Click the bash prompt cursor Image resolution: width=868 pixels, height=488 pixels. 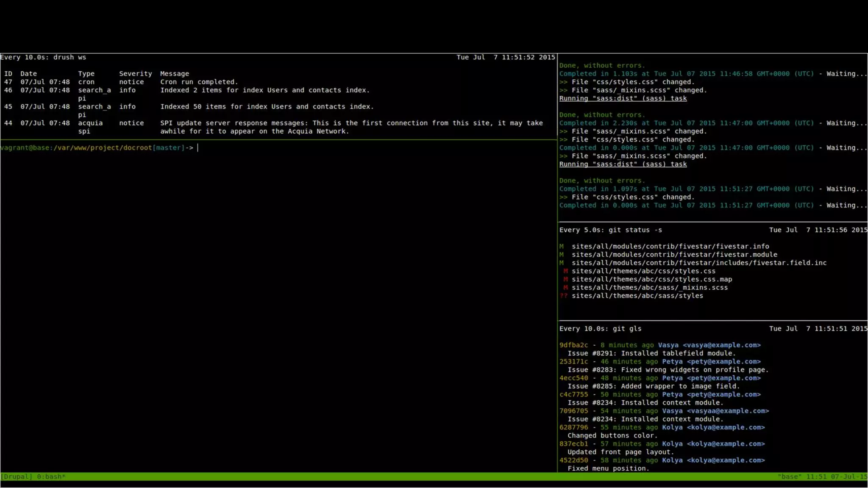click(x=198, y=148)
